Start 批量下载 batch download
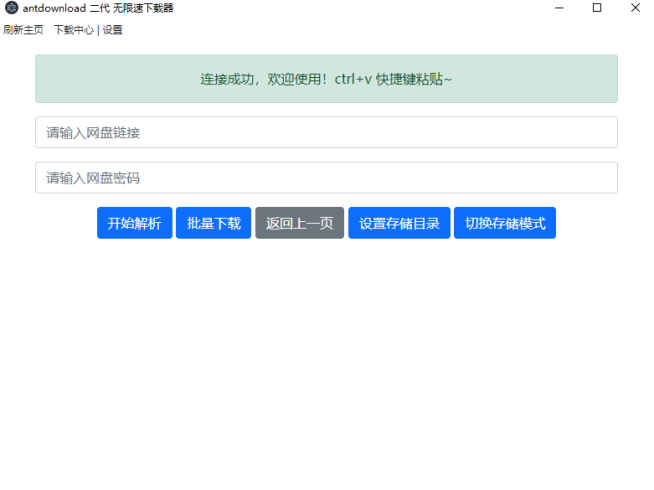The height and width of the screenshot is (490, 654). coord(213,223)
